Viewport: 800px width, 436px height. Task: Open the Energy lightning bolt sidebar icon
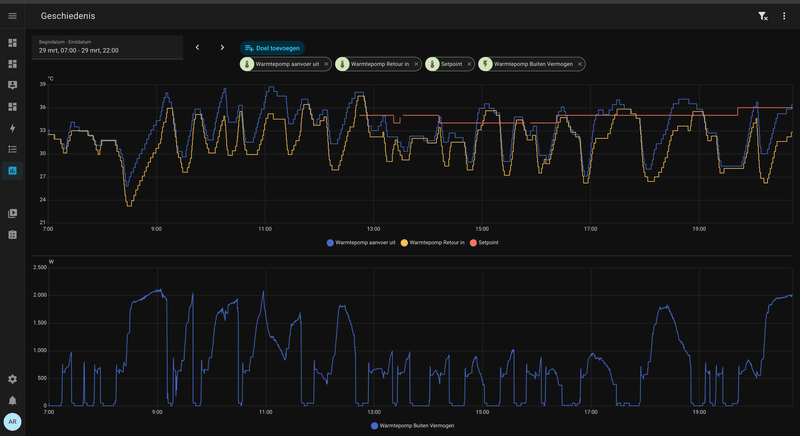click(12, 128)
